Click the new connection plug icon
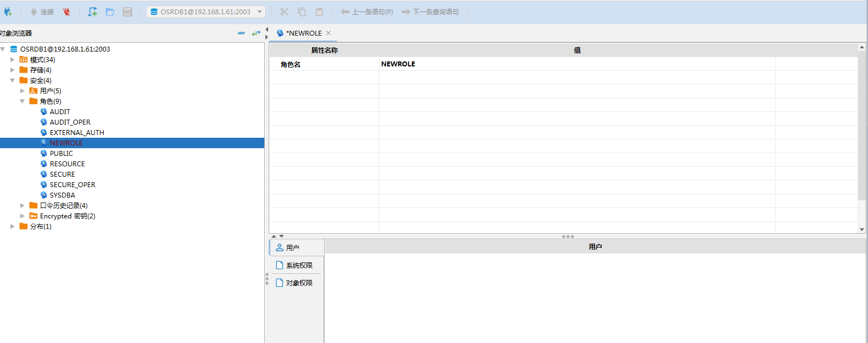This screenshot has height=343, width=868. (x=8, y=12)
